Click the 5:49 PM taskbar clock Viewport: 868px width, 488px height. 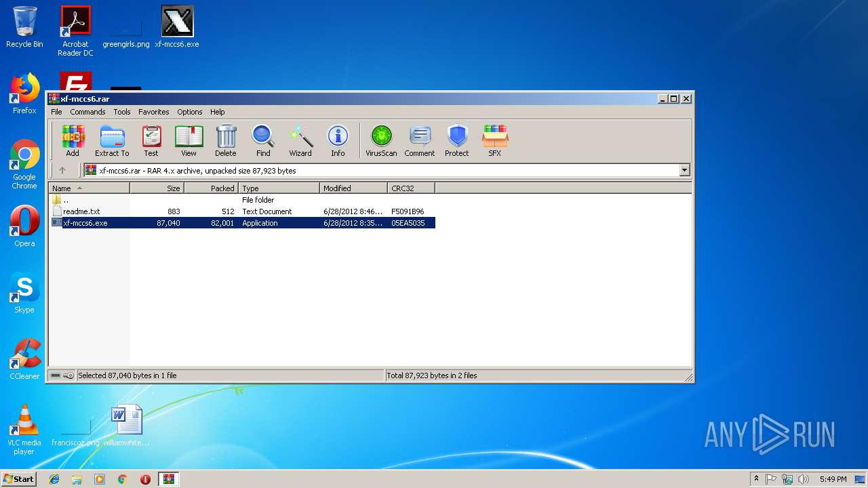coord(833,479)
